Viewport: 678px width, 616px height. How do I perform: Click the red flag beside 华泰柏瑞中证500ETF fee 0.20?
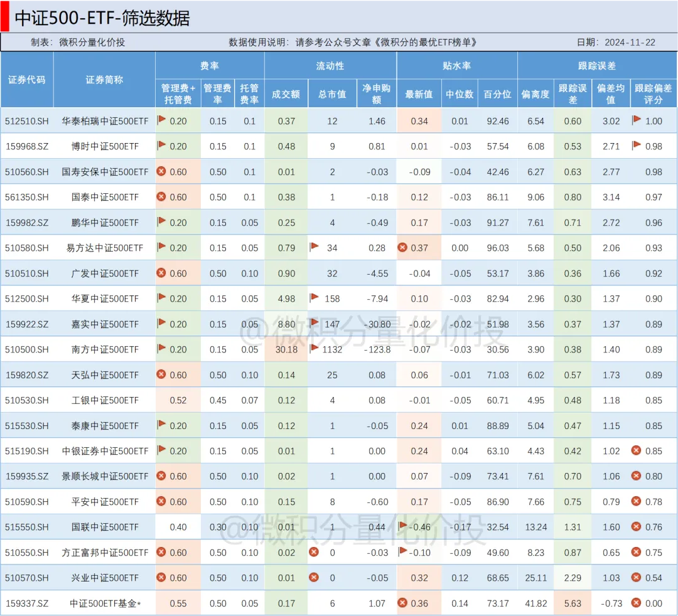tap(161, 120)
